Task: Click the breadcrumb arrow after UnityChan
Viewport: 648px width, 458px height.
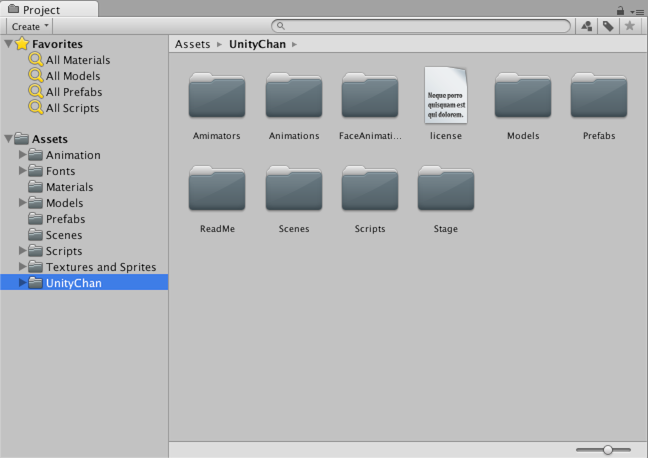Action: coord(294,44)
